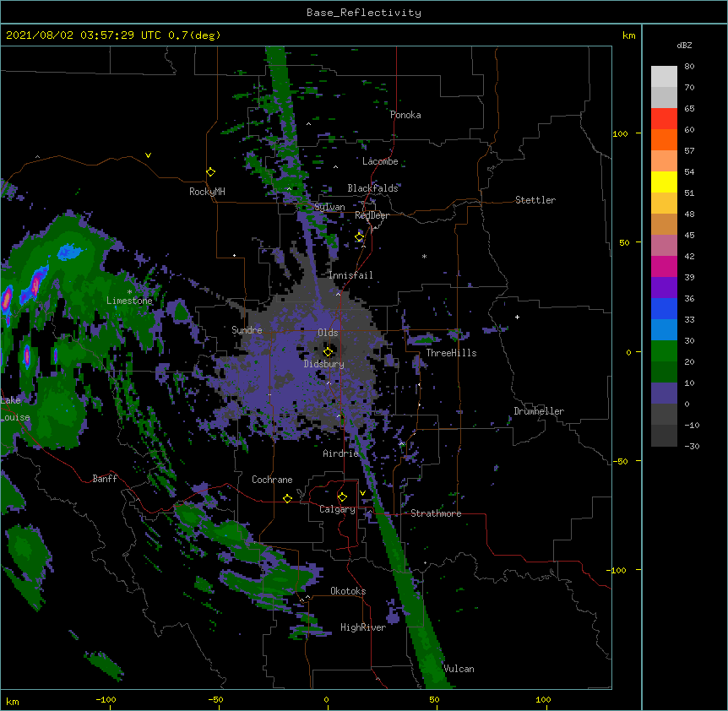Click the Okotoks label

click(348, 591)
